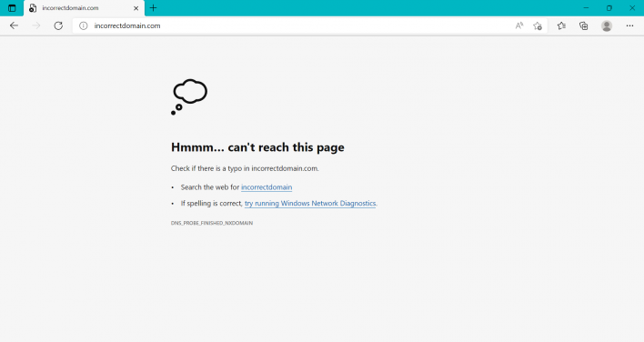Viewport: 644px width, 342px height.
Task: Refresh the current page
Action: coord(58,25)
